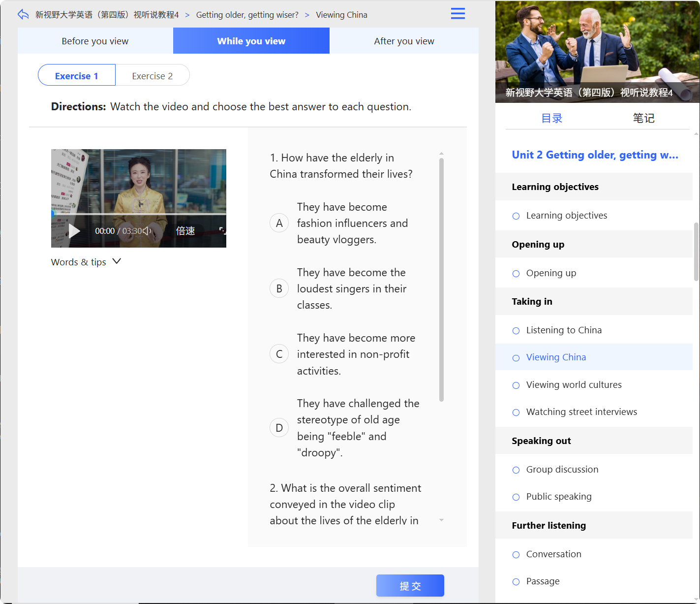Choose answer option B
This screenshot has width=700, height=604.
[x=279, y=288]
